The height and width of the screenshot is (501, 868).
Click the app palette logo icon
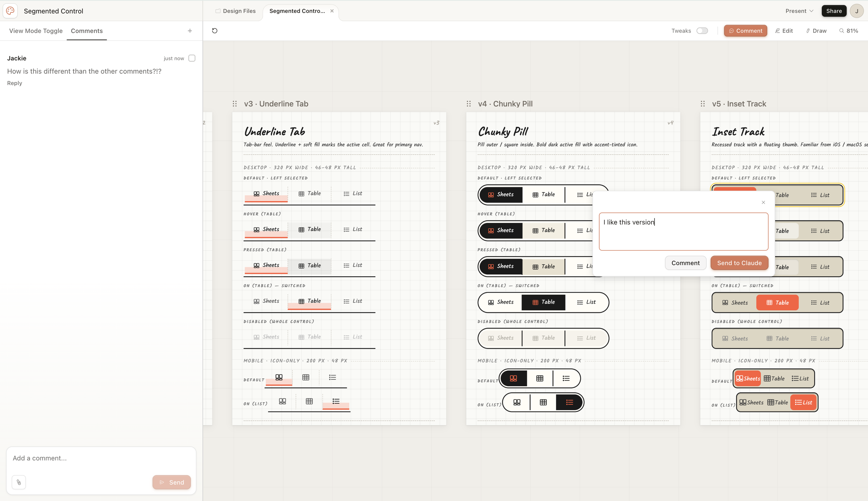(x=10, y=11)
